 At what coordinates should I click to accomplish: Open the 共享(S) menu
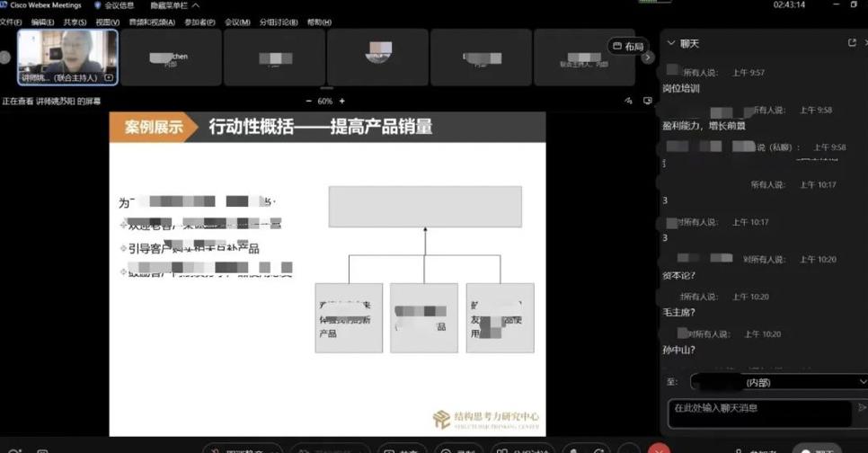click(x=75, y=22)
